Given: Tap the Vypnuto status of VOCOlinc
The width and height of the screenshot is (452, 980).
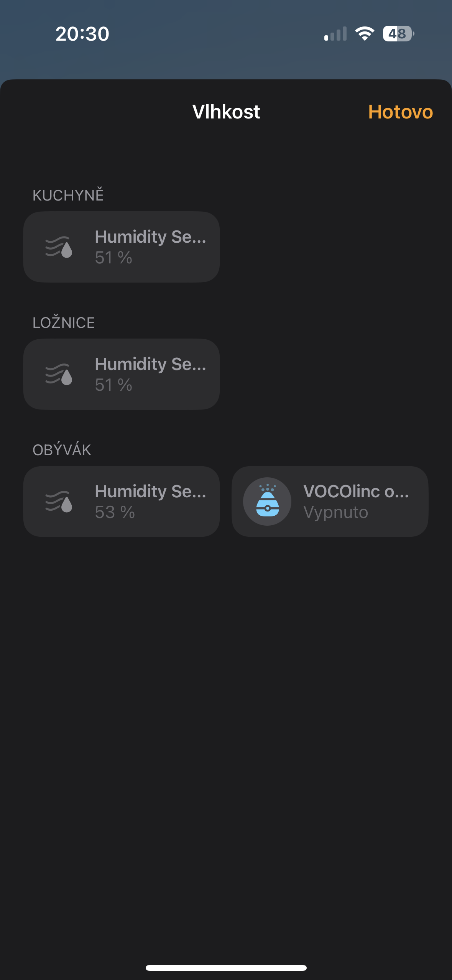Looking at the screenshot, I should click(x=335, y=512).
